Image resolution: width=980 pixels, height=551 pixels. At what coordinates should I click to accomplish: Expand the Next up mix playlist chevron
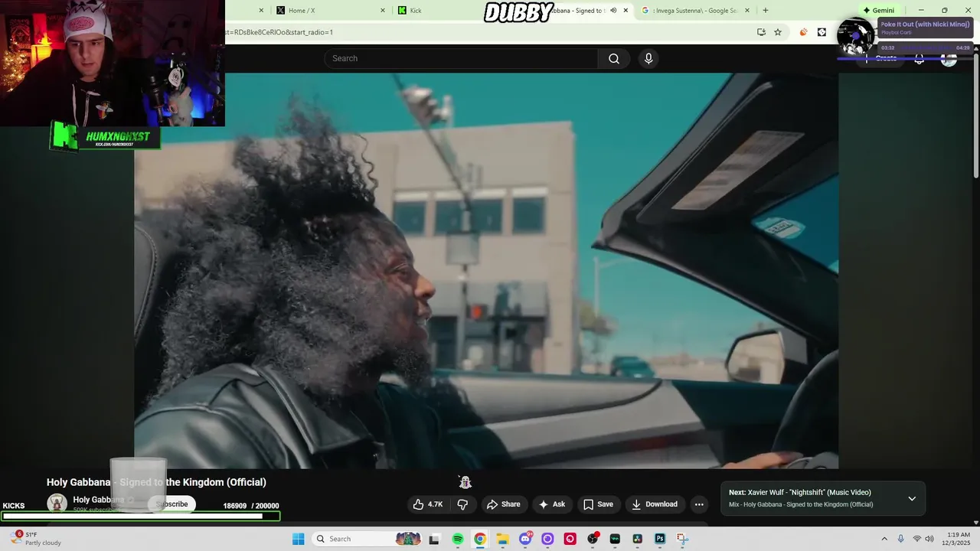pos(912,499)
